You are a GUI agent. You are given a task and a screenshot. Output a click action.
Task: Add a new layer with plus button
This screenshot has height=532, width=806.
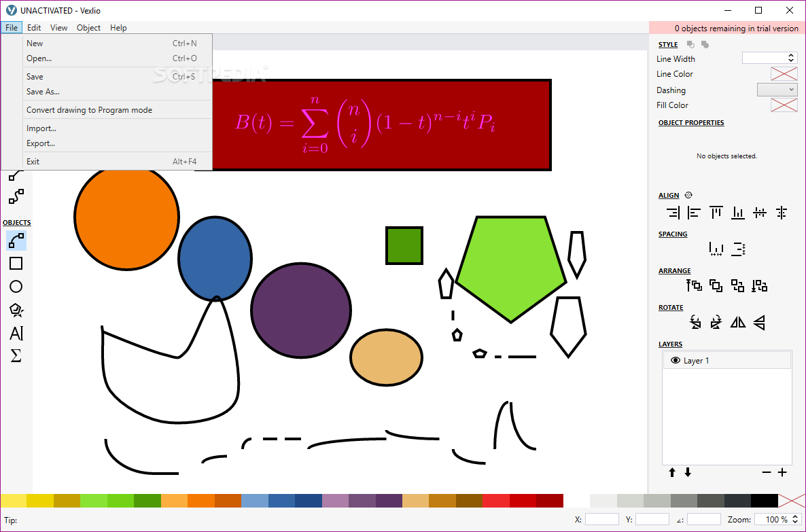click(782, 472)
